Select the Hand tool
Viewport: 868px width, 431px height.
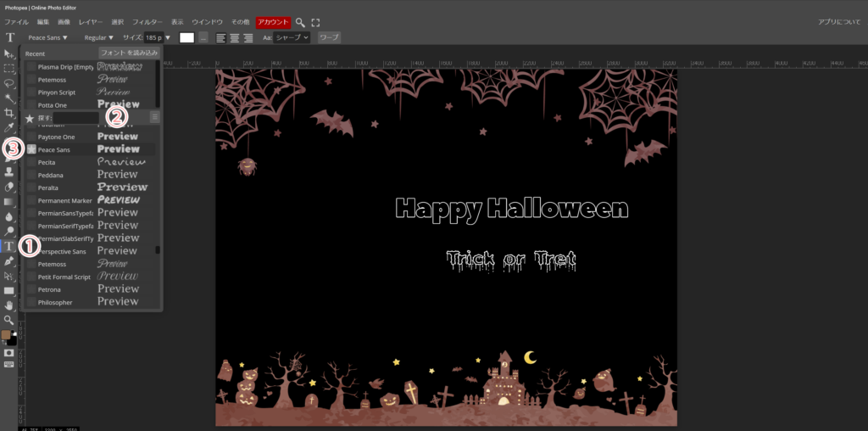click(9, 305)
